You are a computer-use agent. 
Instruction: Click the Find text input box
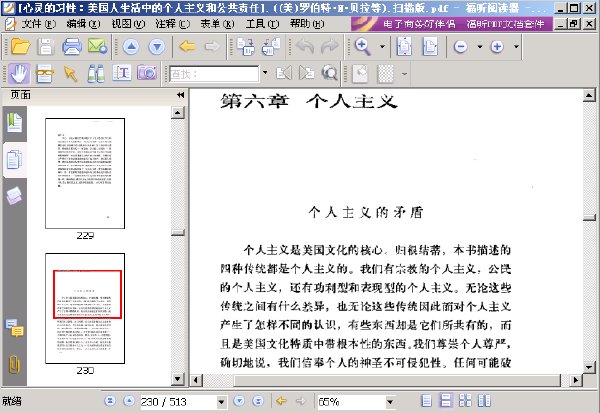pyautogui.click(x=214, y=73)
